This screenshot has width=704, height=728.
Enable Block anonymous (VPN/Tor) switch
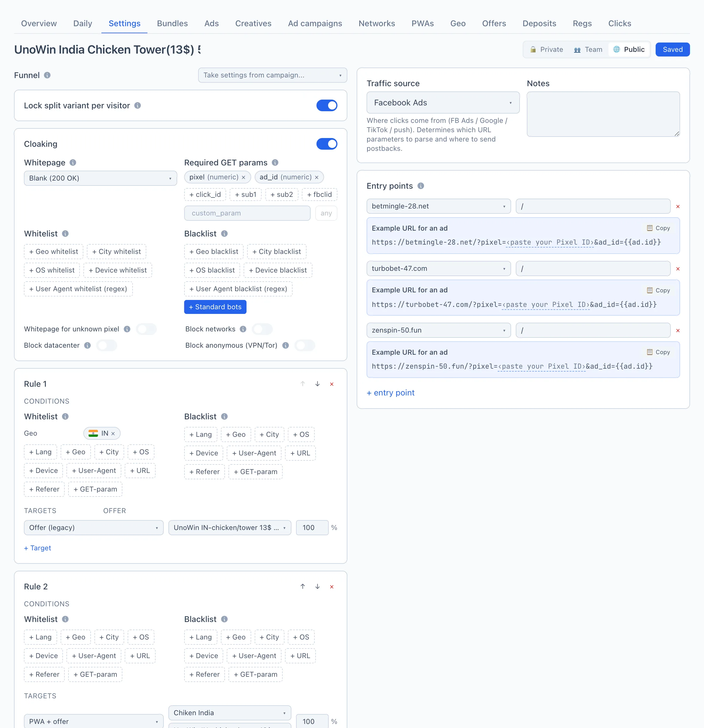click(x=305, y=345)
